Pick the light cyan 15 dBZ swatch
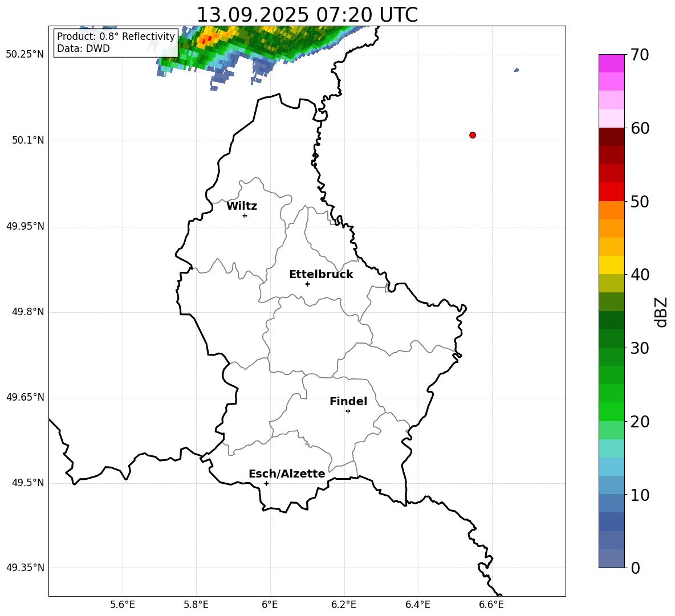This screenshot has height=616, width=675. point(611,448)
